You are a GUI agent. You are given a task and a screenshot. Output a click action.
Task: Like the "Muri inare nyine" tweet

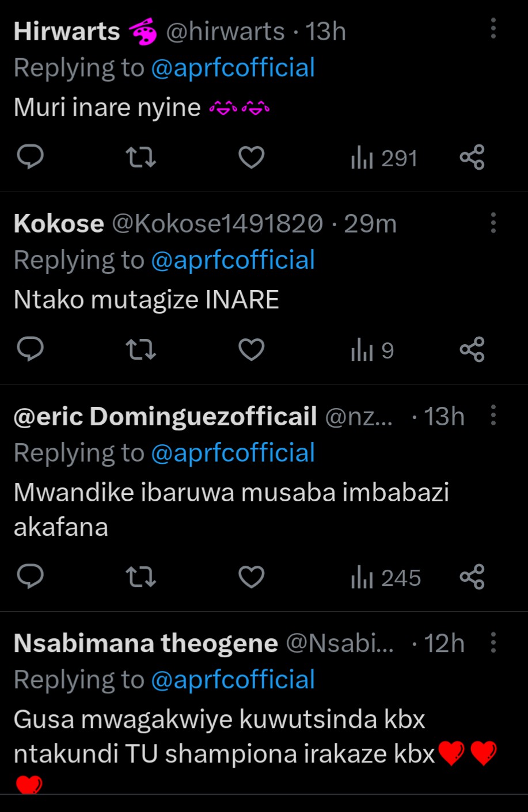click(251, 157)
